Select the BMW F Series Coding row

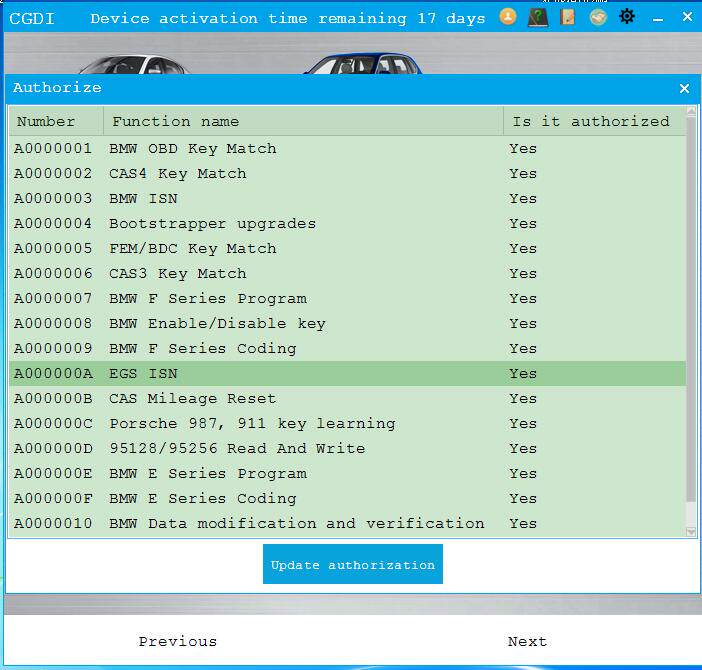[x=347, y=349]
